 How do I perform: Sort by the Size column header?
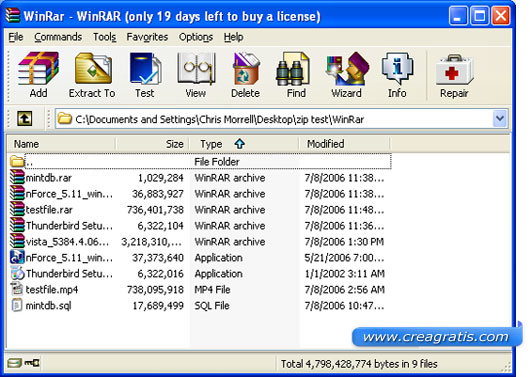153,144
